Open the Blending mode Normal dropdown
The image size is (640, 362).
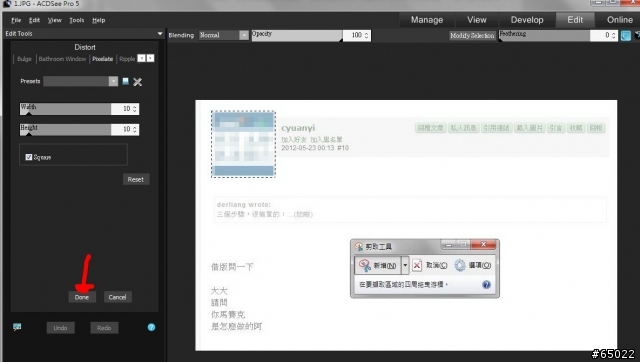point(223,35)
